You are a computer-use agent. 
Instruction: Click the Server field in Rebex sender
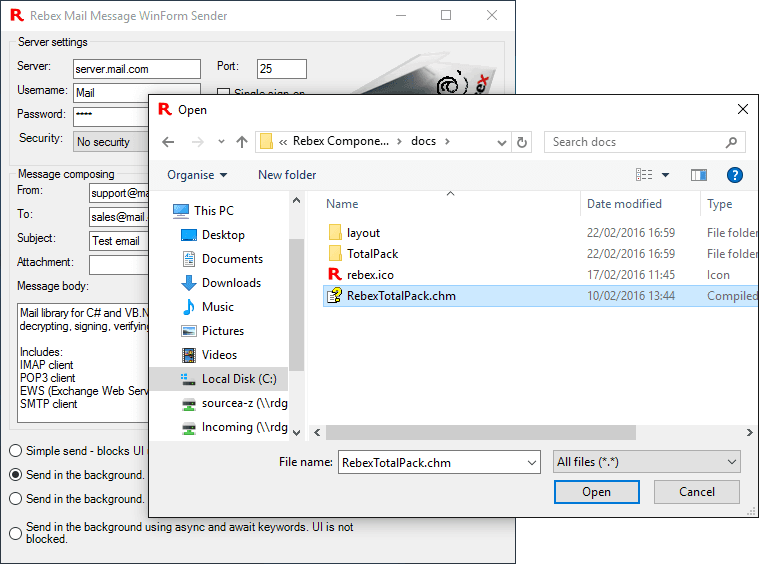(x=137, y=69)
